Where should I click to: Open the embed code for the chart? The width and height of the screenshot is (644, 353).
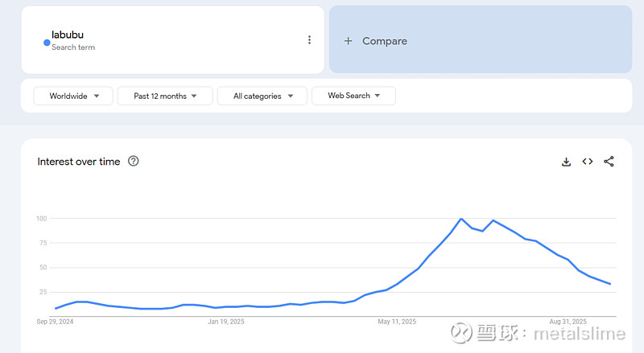coord(588,162)
